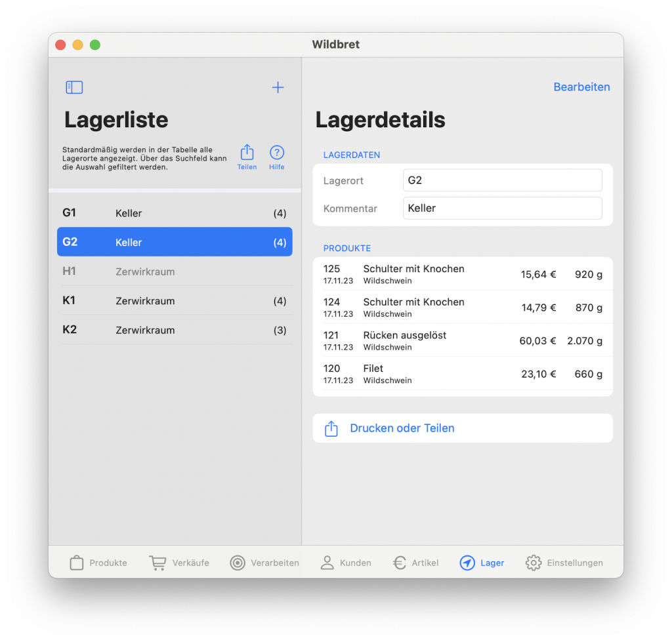Open the Kunden tab
The width and height of the screenshot is (672, 642).
coord(345,563)
